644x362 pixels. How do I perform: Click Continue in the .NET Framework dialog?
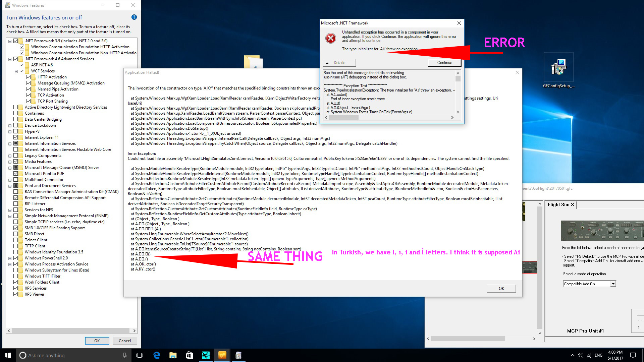coord(444,63)
